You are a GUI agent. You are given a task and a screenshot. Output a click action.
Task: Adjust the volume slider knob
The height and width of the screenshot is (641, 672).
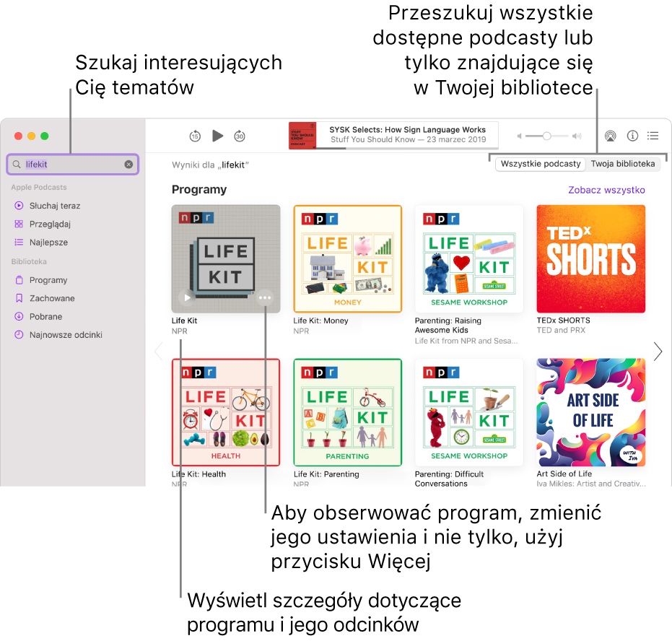click(547, 136)
